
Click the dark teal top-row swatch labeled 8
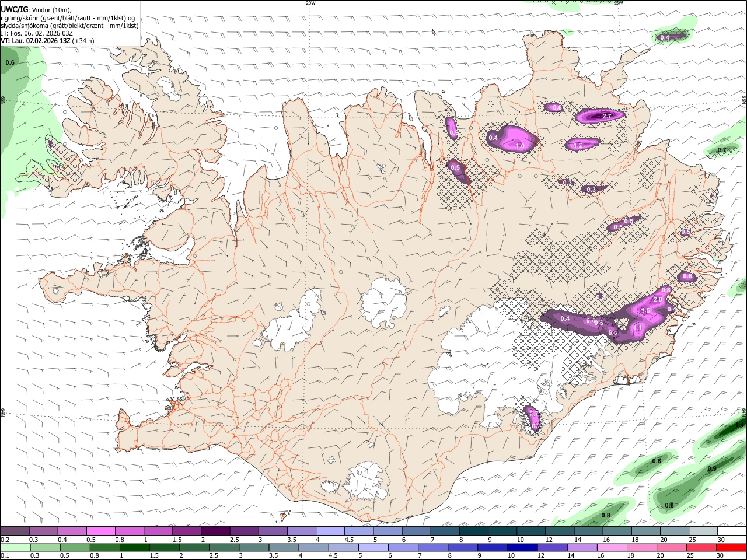[x=474, y=531]
